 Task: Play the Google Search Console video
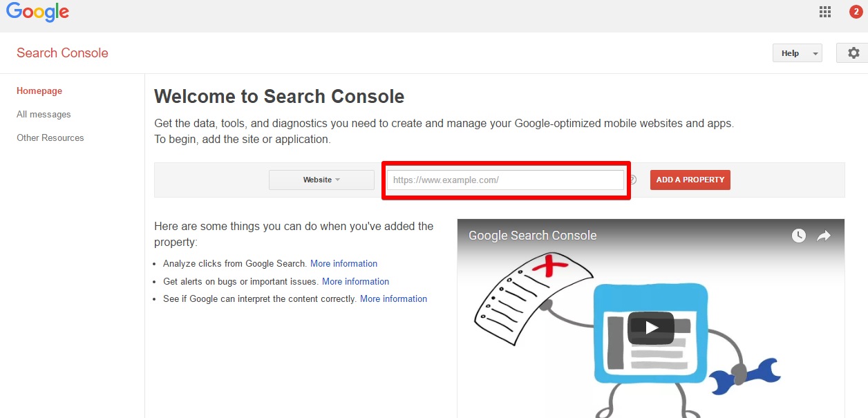pyautogui.click(x=650, y=327)
